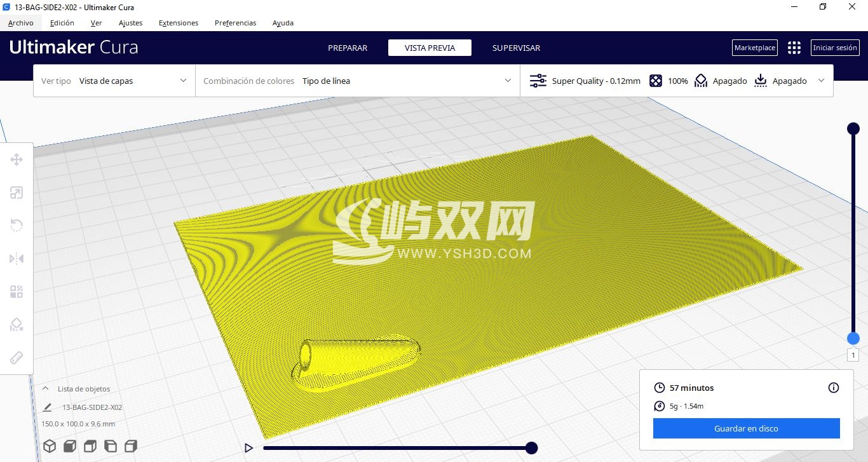Open the Combinación de colores dropdown
Screen dimensions: 868x462
(358, 81)
